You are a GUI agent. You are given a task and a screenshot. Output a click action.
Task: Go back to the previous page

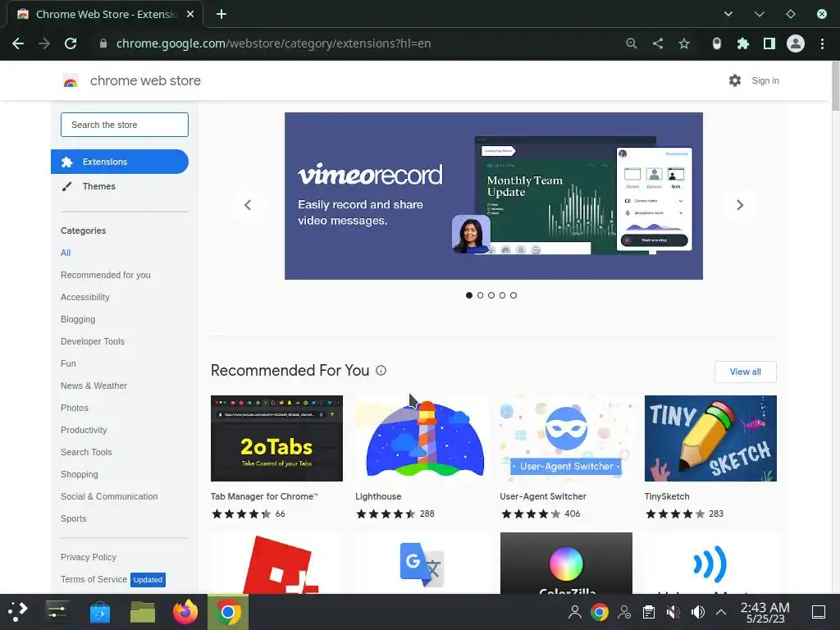point(18,43)
